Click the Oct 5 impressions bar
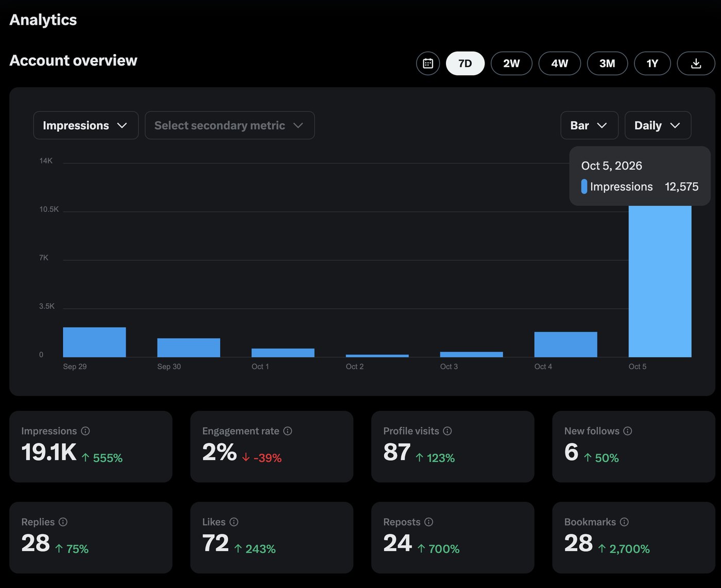 [x=660, y=281]
